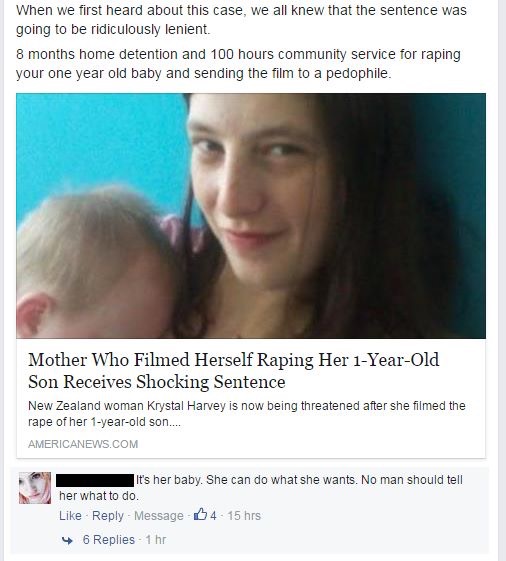Click the thumbs-up icon beside the 4 count
506x561 pixels.
pos(200,515)
